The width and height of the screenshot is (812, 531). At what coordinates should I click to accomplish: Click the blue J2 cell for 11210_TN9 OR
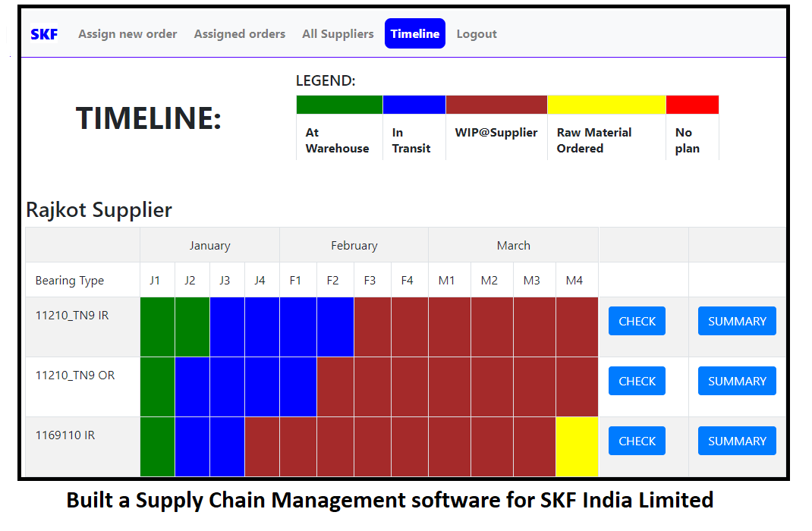(192, 387)
